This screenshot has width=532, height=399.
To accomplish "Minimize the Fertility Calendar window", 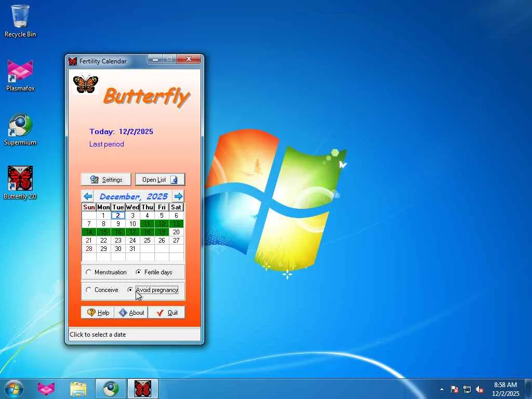I will [155, 60].
